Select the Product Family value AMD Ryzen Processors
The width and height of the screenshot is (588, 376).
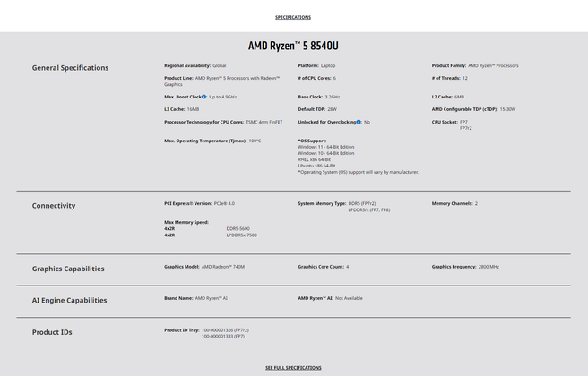[x=493, y=65]
